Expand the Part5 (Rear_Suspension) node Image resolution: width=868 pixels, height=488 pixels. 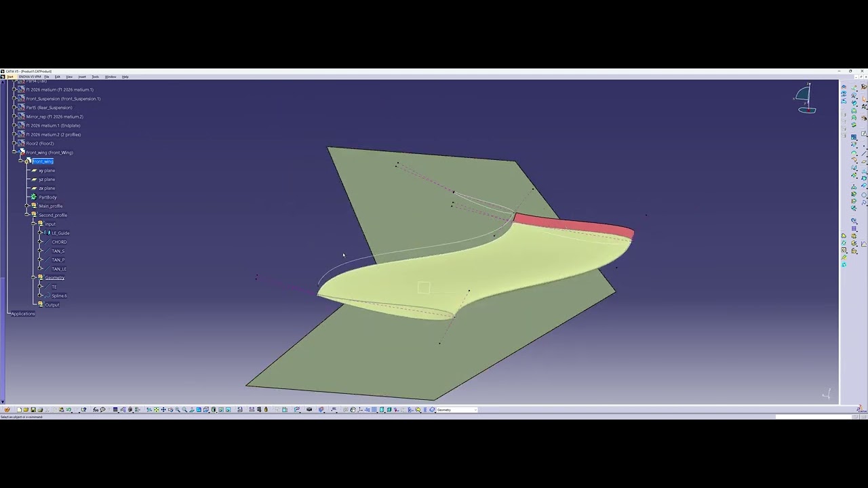tap(14, 107)
